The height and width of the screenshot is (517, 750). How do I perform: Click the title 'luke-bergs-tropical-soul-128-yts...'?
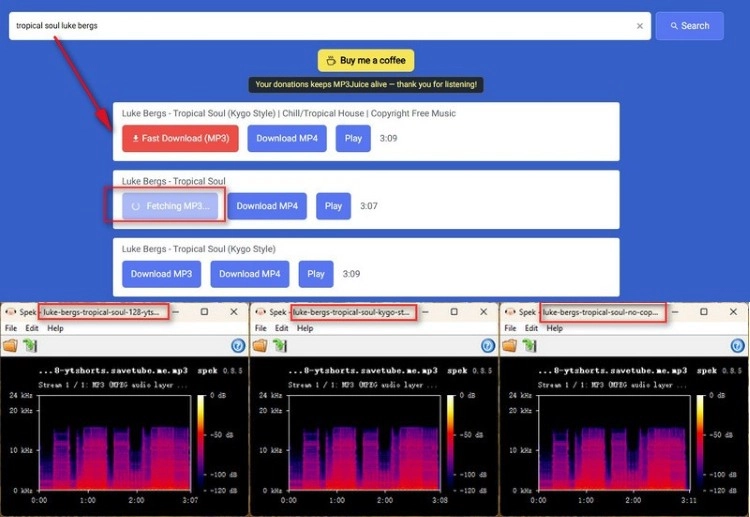click(x=101, y=312)
